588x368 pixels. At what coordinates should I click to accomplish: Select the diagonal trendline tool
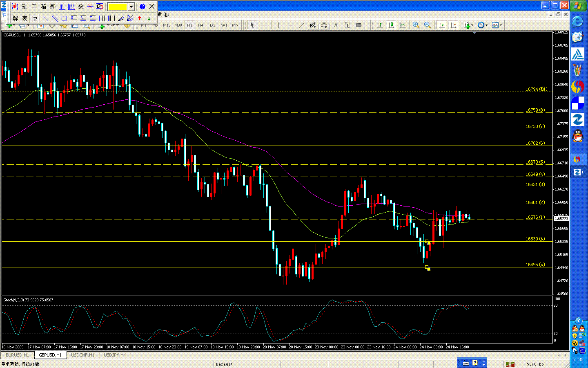[x=301, y=25]
